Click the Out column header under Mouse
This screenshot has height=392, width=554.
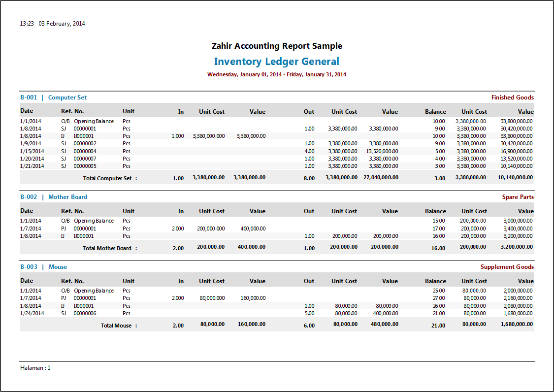(309, 281)
